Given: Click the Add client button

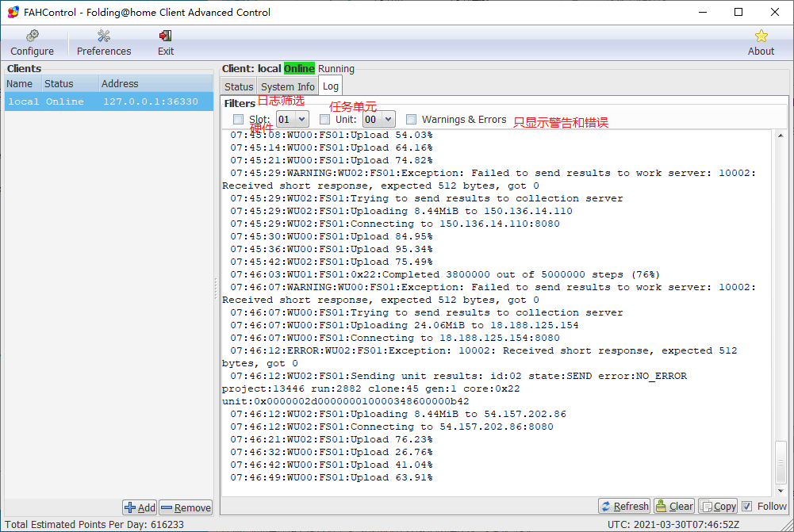Looking at the screenshot, I should pyautogui.click(x=140, y=507).
